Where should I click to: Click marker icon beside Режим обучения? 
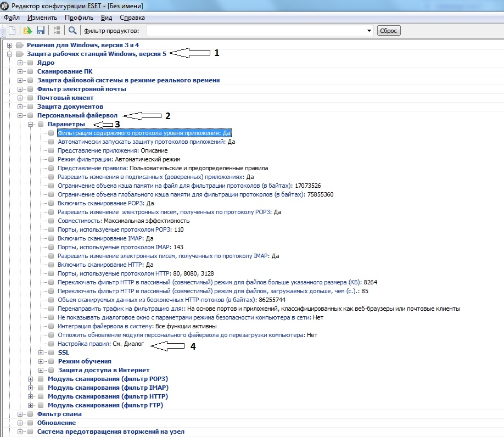click(x=51, y=361)
